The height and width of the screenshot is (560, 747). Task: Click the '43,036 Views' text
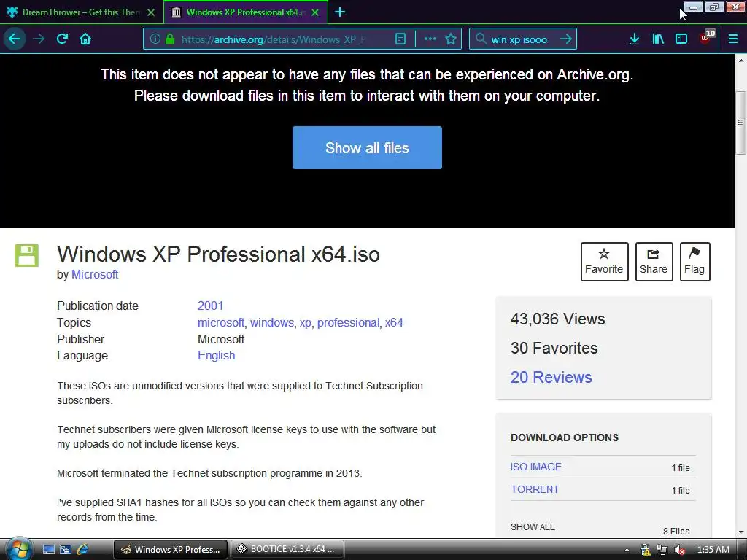tap(558, 319)
